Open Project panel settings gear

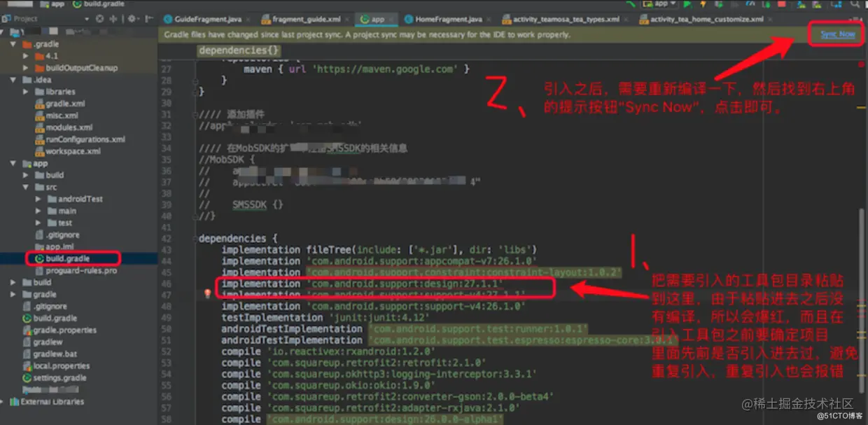tap(132, 19)
